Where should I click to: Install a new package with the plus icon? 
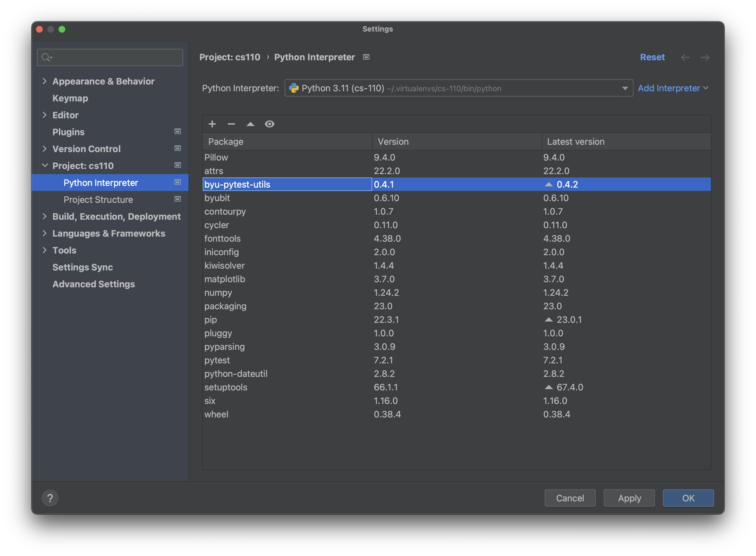212,124
